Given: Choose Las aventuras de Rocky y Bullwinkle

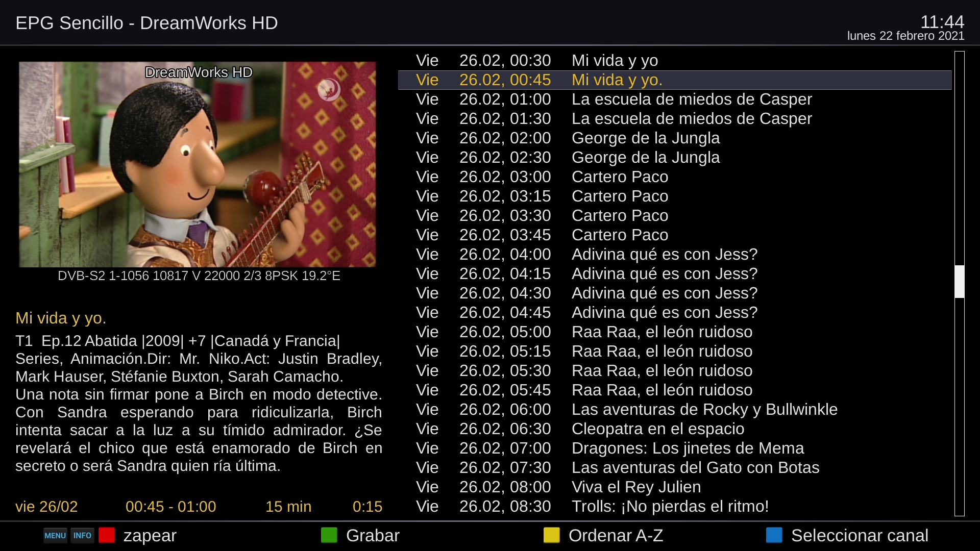Looking at the screenshot, I should [x=675, y=410].
